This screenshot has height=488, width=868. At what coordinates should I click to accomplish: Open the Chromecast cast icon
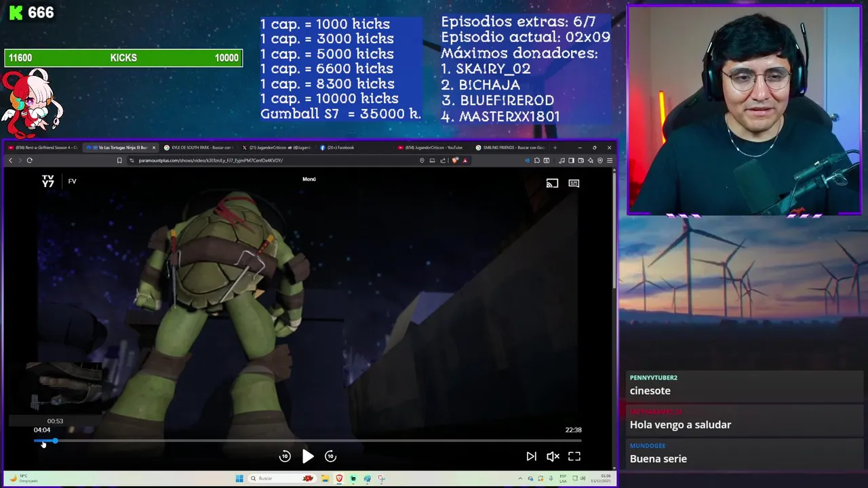pos(552,183)
